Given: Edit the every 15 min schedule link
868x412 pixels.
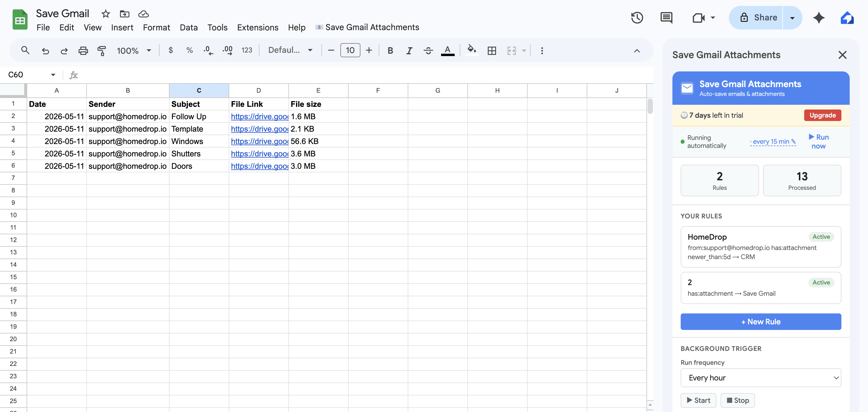Looking at the screenshot, I should (x=773, y=142).
